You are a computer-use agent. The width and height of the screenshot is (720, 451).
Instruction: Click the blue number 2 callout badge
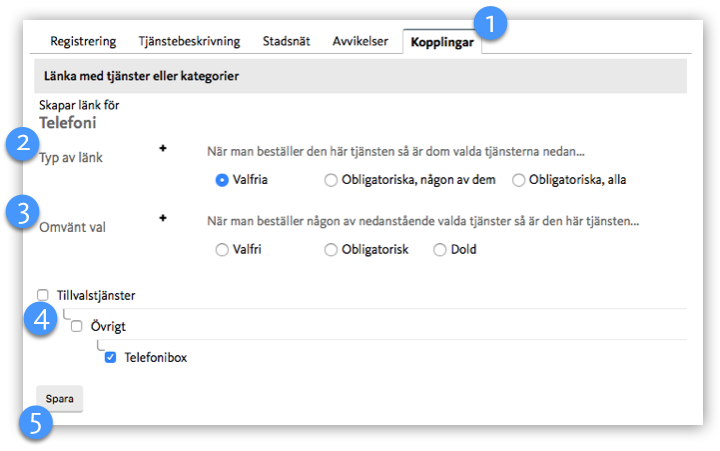coord(21,143)
